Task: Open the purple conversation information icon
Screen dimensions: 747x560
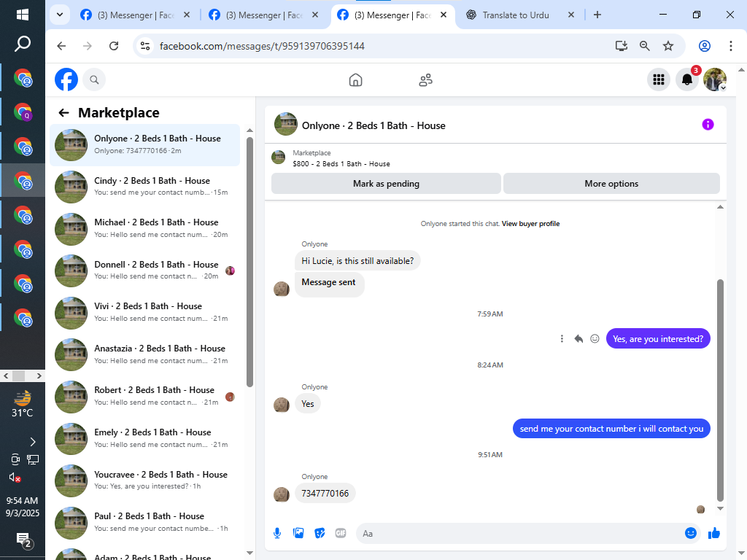Action: coord(708,125)
